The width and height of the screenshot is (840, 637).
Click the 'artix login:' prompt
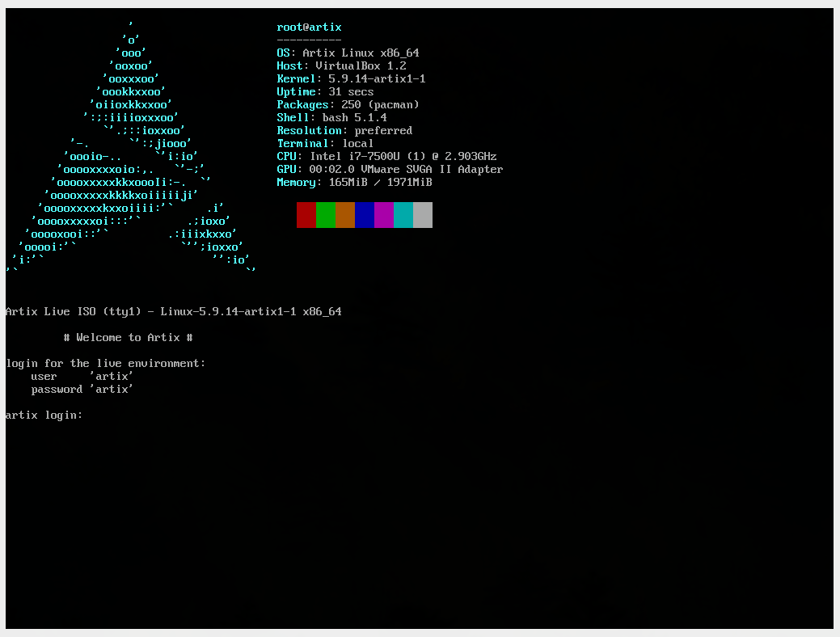(x=44, y=416)
